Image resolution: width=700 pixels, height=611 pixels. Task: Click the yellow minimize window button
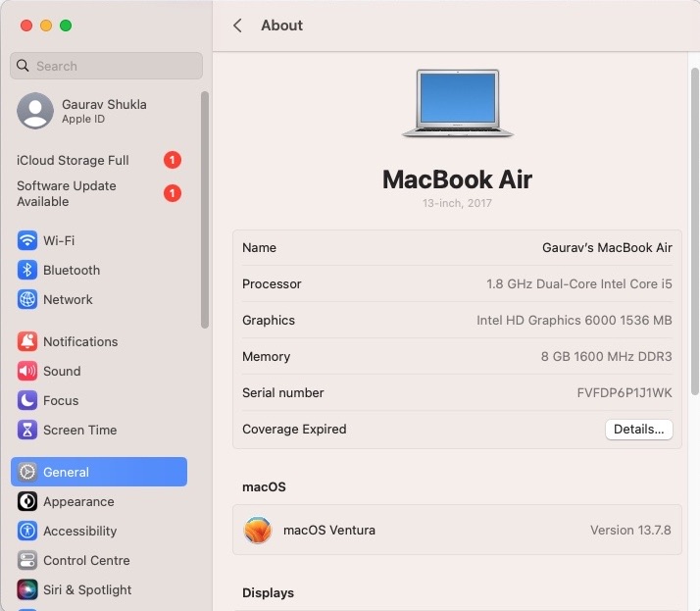point(46,25)
